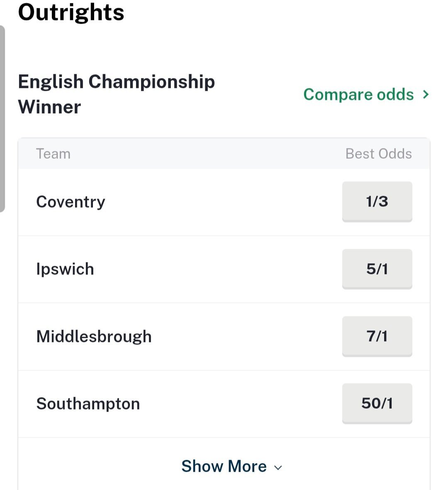Click the Coventry team name

(x=71, y=202)
